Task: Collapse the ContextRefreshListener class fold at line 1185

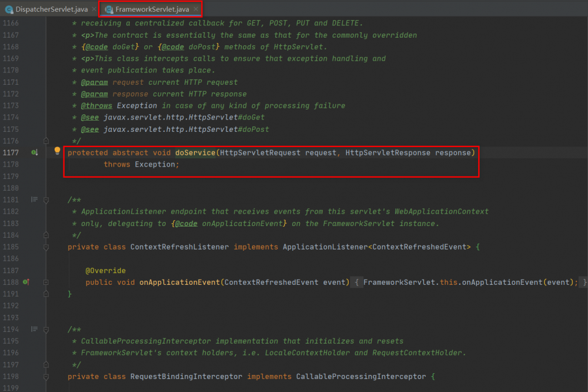Action: (46, 247)
